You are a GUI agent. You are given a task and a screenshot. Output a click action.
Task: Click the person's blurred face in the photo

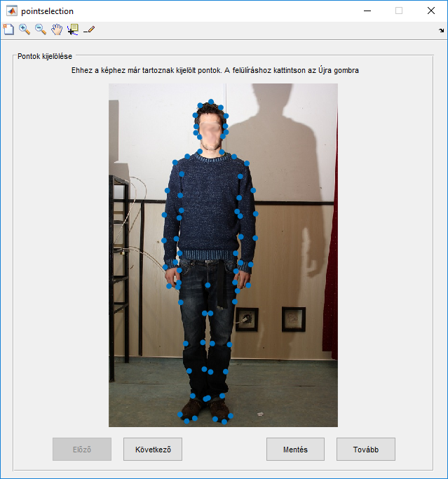211,129
